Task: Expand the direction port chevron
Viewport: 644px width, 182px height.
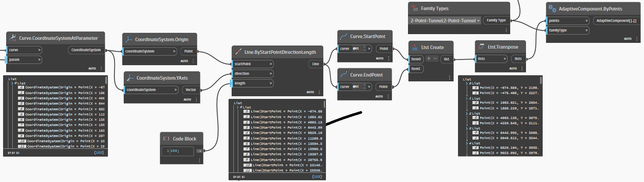Action: 270,73
